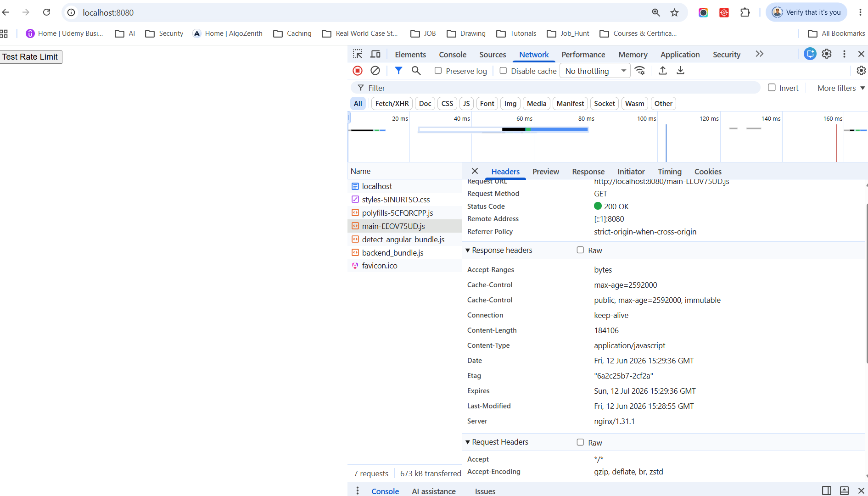Toggle the network filter funnel icon
This screenshot has width=868, height=496.
[x=398, y=71]
